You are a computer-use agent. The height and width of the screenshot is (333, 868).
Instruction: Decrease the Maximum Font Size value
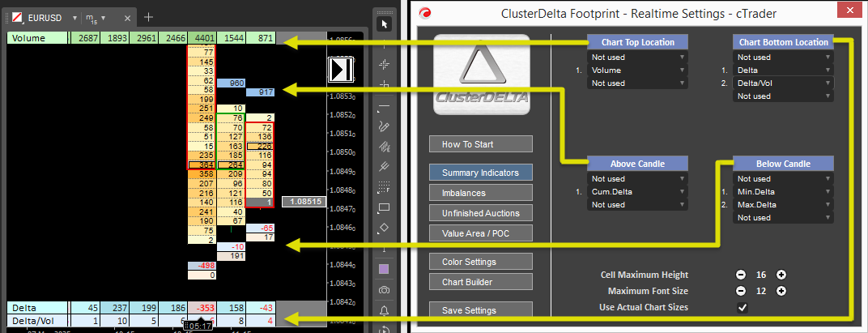pyautogui.click(x=741, y=291)
